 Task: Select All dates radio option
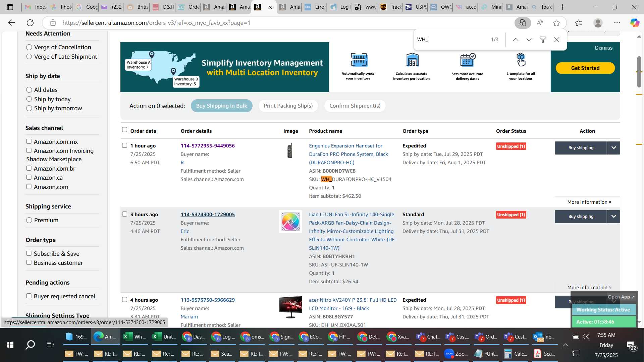[29, 90]
